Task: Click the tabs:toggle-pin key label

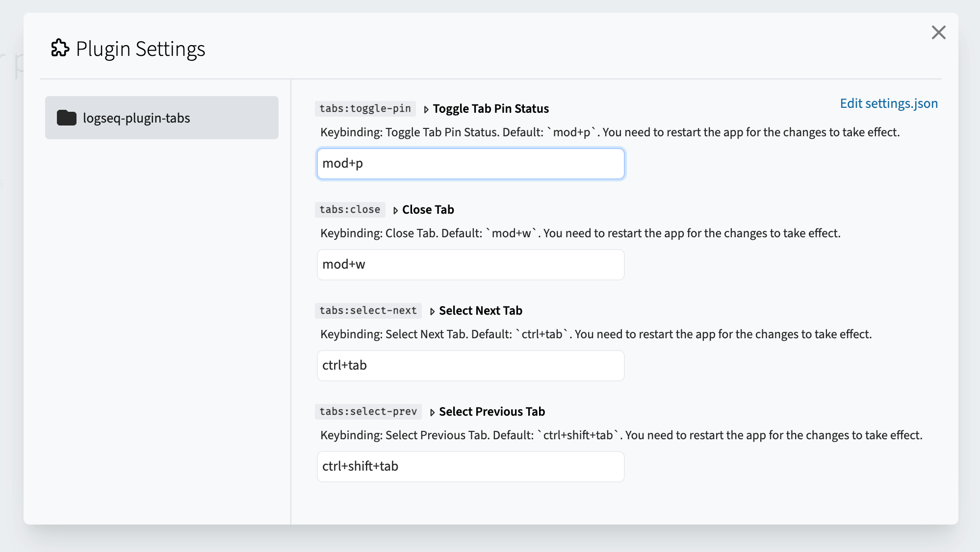Action: (365, 108)
